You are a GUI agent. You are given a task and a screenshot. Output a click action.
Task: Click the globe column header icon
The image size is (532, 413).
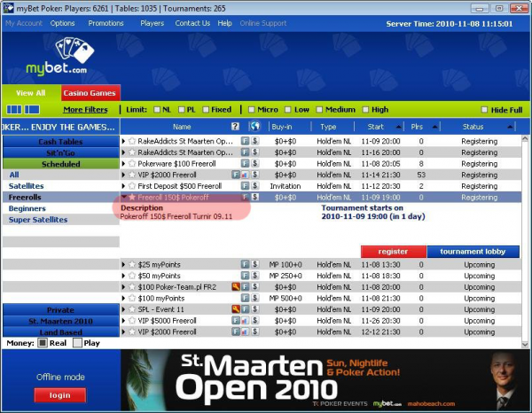pyautogui.click(x=254, y=126)
